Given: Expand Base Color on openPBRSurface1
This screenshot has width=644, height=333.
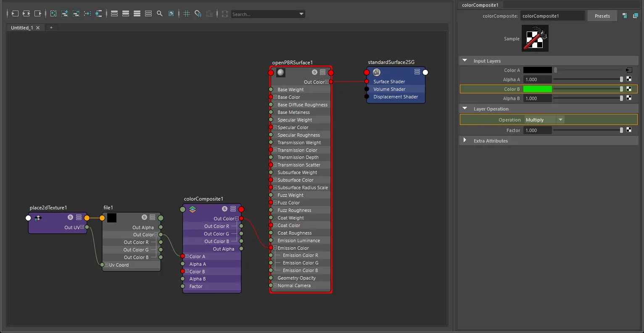Looking at the screenshot, I should click(275, 97).
